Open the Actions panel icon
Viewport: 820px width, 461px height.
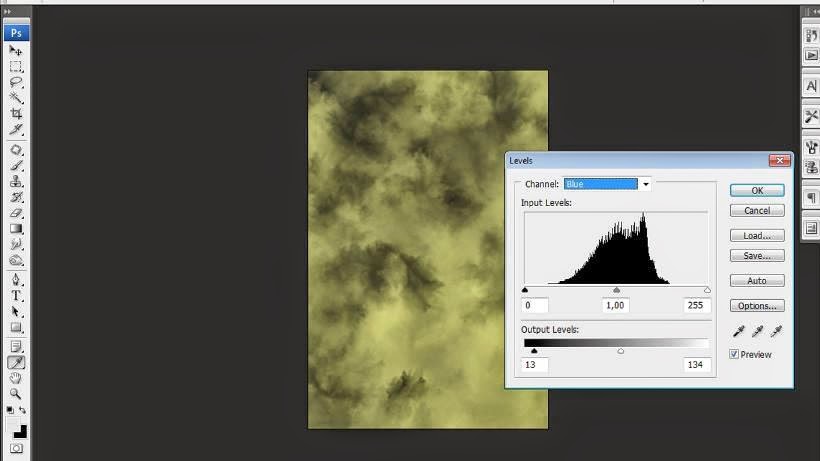pos(811,55)
